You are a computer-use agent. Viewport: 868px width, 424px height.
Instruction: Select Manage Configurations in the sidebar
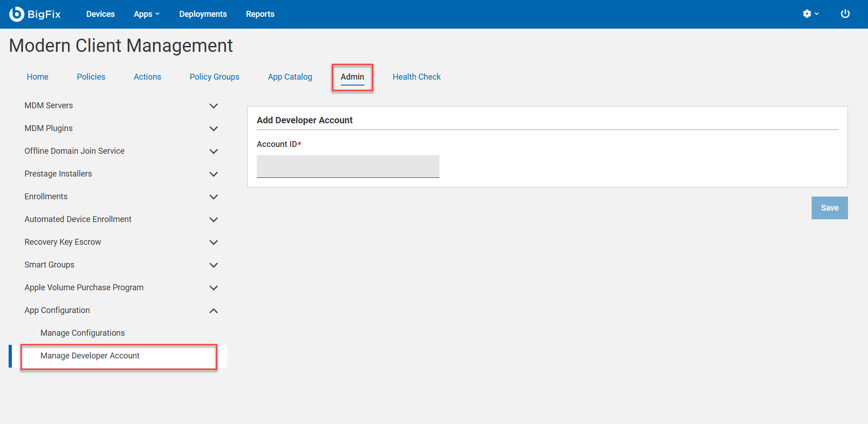[82, 333]
